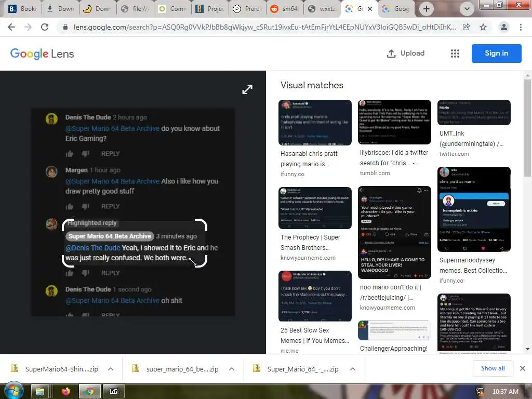Viewport: 532px width, 399px height.
Task: Open the UMT_Ink twitter result thumbnail
Action: click(x=474, y=112)
